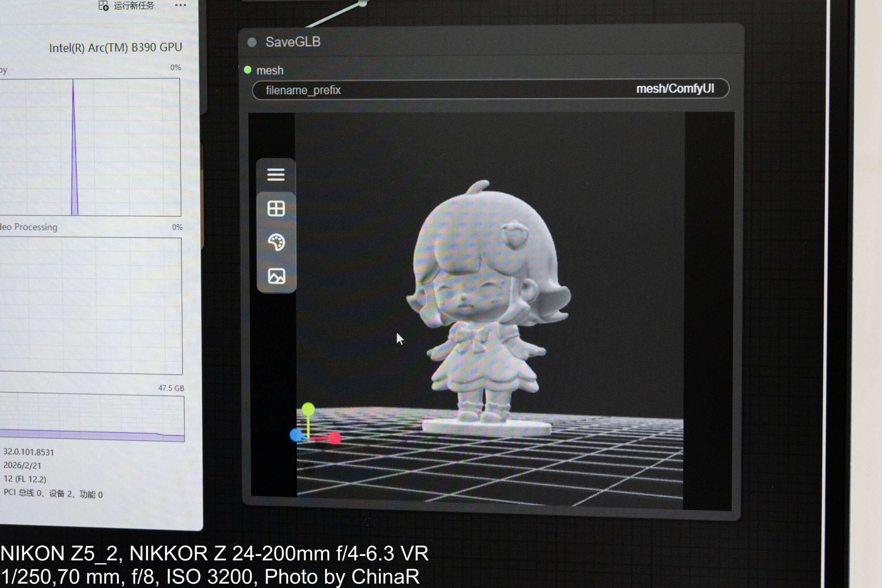
Task: Open the hamburger menu in 3D viewer
Action: [276, 175]
